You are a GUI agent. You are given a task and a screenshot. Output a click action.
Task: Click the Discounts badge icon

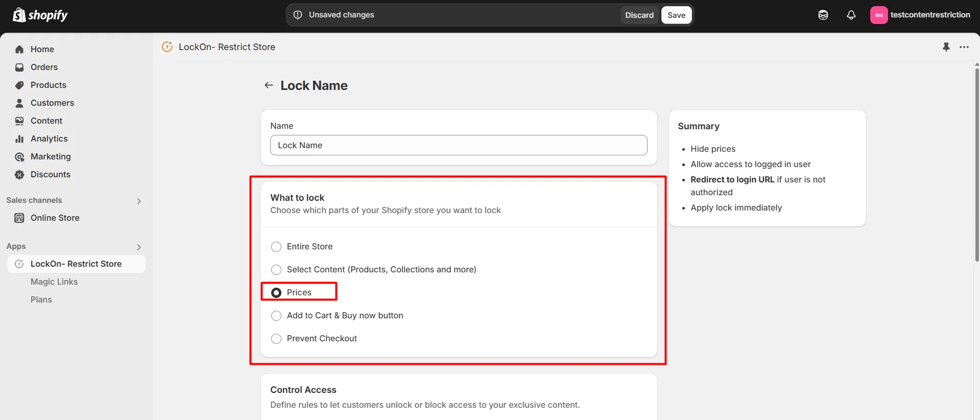19,174
